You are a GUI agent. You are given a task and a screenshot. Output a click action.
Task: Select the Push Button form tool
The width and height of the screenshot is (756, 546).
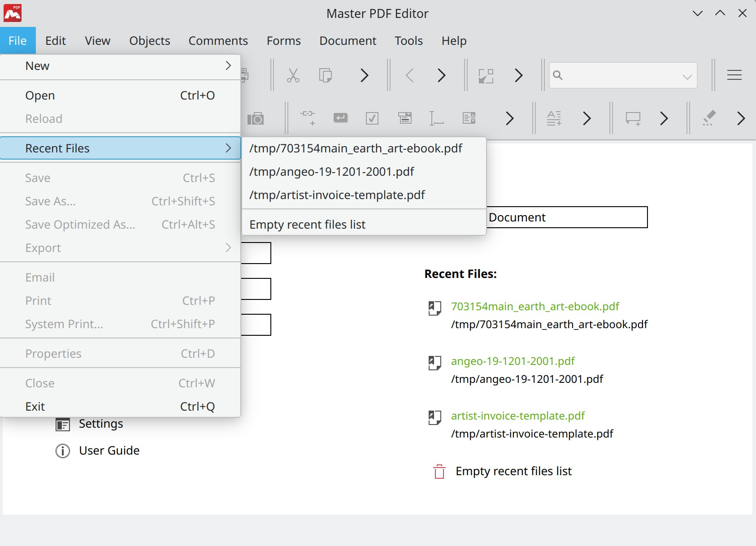coord(341,118)
